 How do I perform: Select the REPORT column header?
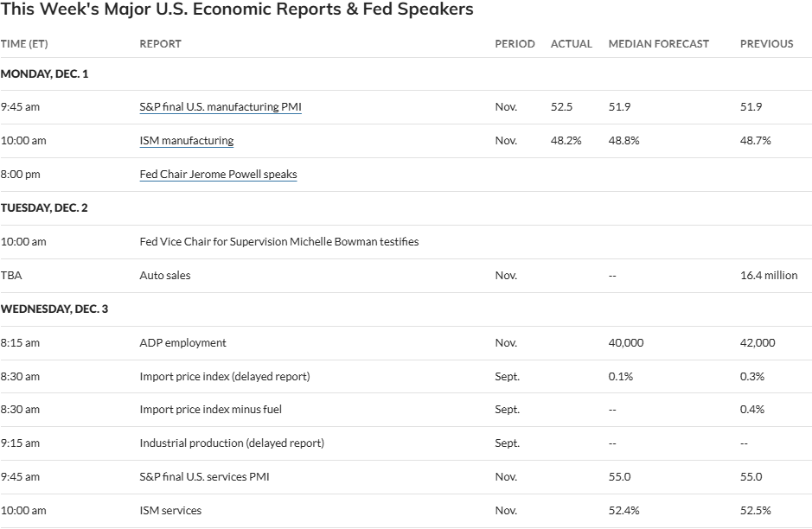point(160,44)
